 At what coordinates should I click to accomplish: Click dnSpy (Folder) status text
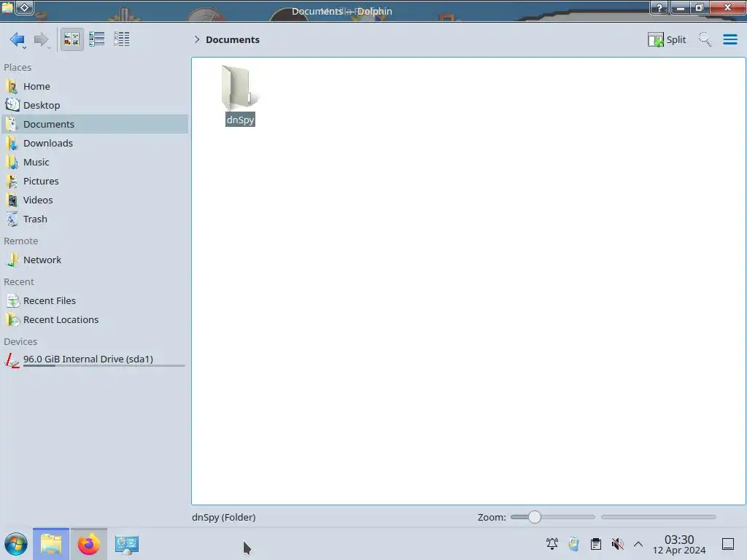pyautogui.click(x=224, y=517)
